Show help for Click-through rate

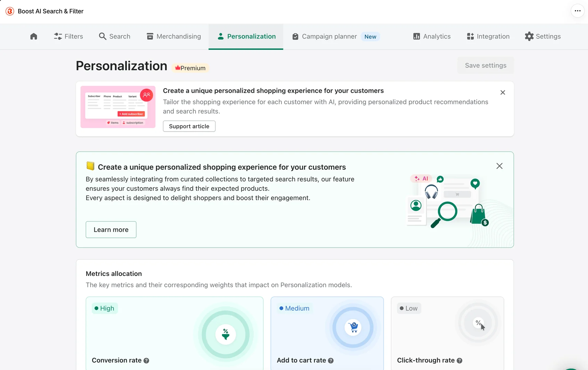pos(459,361)
